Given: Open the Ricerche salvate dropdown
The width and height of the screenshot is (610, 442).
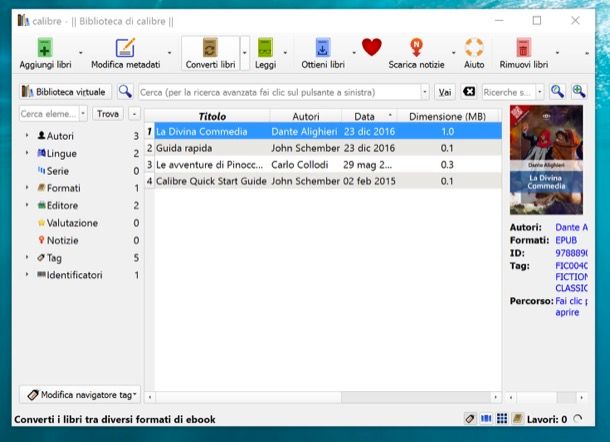Looking at the screenshot, I should 540,92.
